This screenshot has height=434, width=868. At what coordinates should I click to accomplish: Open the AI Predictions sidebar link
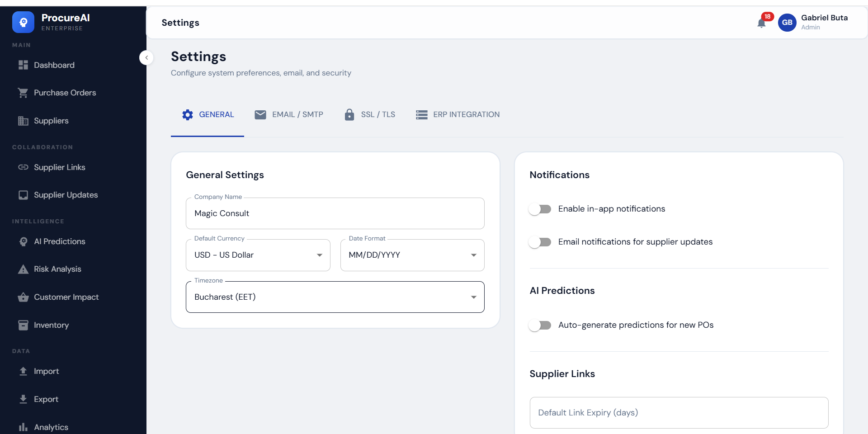pos(59,241)
